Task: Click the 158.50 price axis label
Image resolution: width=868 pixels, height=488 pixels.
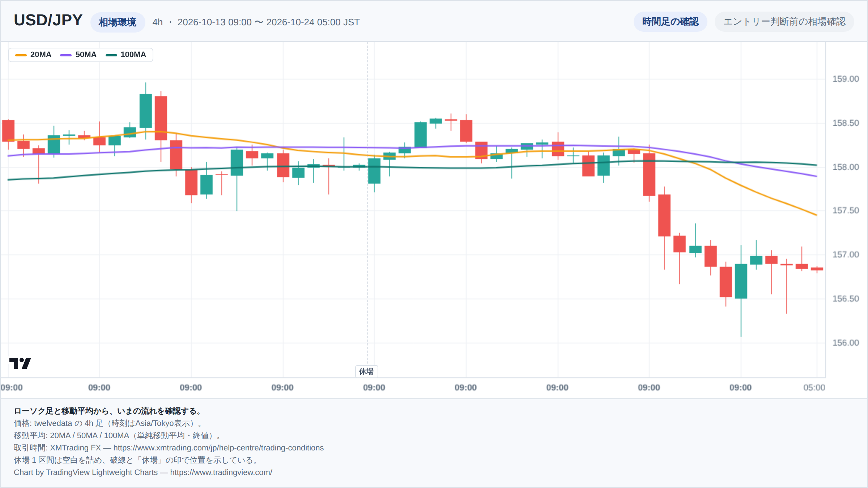Action: 845,123
